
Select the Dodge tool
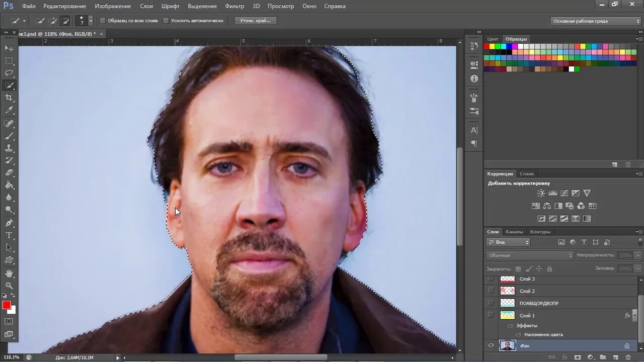click(x=9, y=210)
